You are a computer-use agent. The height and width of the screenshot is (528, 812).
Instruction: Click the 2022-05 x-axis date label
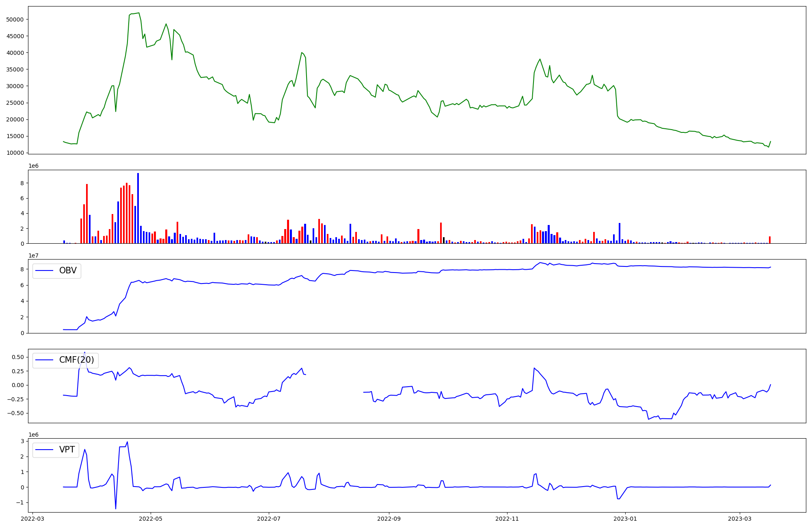pyautogui.click(x=151, y=519)
